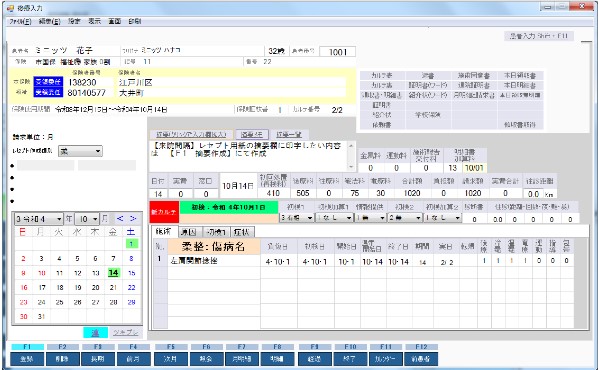
Task: Open the 表示 menu
Action: 95,21
